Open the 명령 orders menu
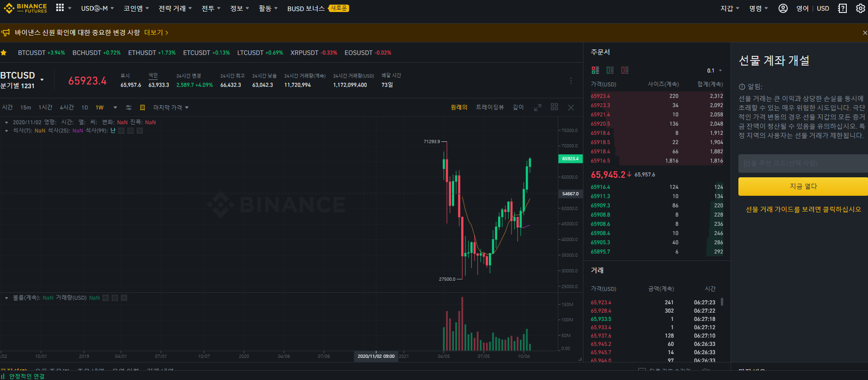Viewport: 868px width, 380px height. (758, 8)
